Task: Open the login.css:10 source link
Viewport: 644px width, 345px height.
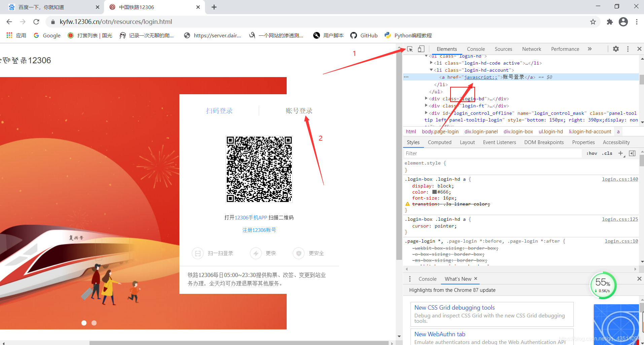Action: (621, 241)
